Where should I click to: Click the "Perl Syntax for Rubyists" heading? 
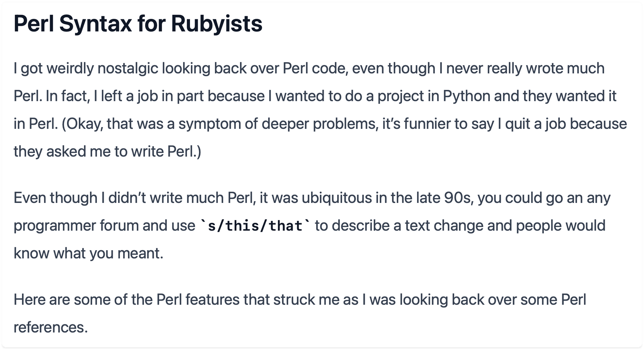(x=138, y=24)
